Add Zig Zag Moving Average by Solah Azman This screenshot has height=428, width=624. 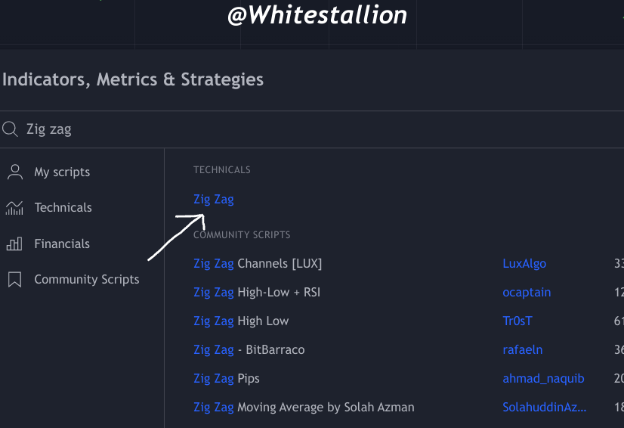tap(304, 407)
